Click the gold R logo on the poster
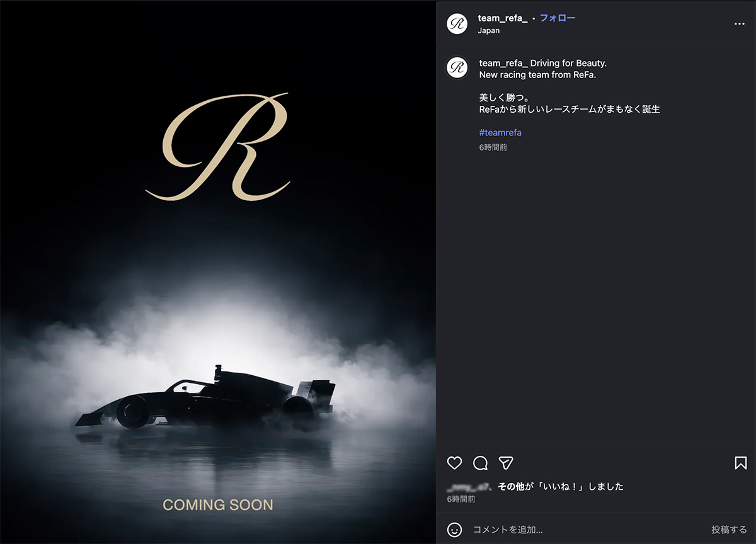This screenshot has height=544, width=756. pyautogui.click(x=218, y=147)
